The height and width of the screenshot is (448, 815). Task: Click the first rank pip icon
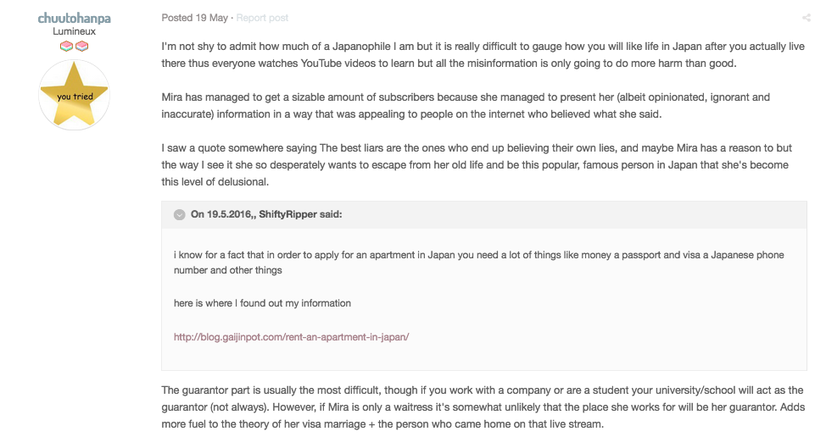pyautogui.click(x=66, y=46)
